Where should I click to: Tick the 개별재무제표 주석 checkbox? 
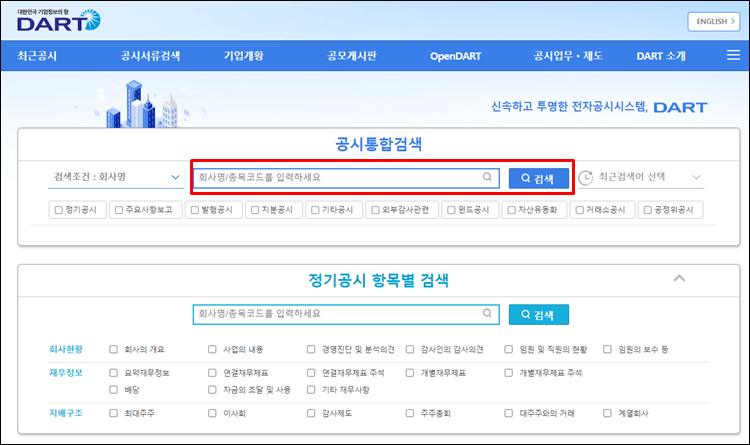pyautogui.click(x=508, y=373)
